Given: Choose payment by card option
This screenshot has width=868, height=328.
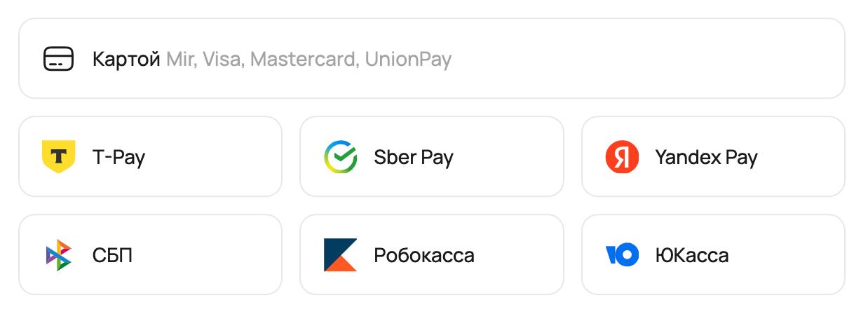Looking at the screenshot, I should tap(431, 59).
